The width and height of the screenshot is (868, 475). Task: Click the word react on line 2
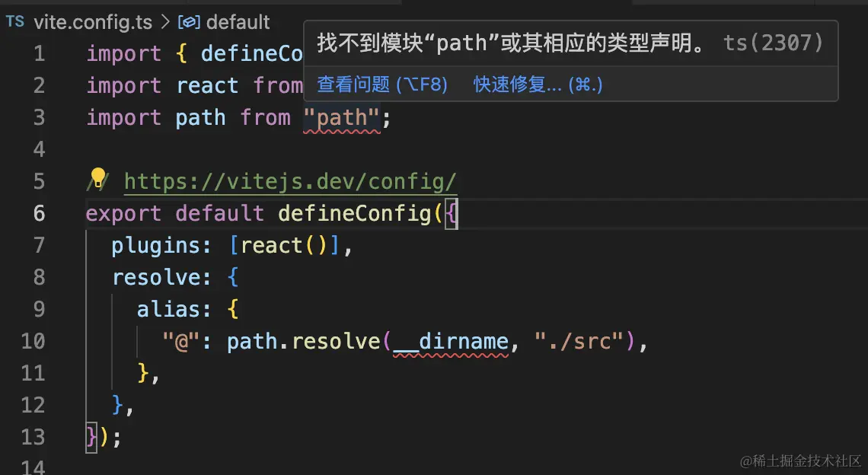pyautogui.click(x=207, y=86)
